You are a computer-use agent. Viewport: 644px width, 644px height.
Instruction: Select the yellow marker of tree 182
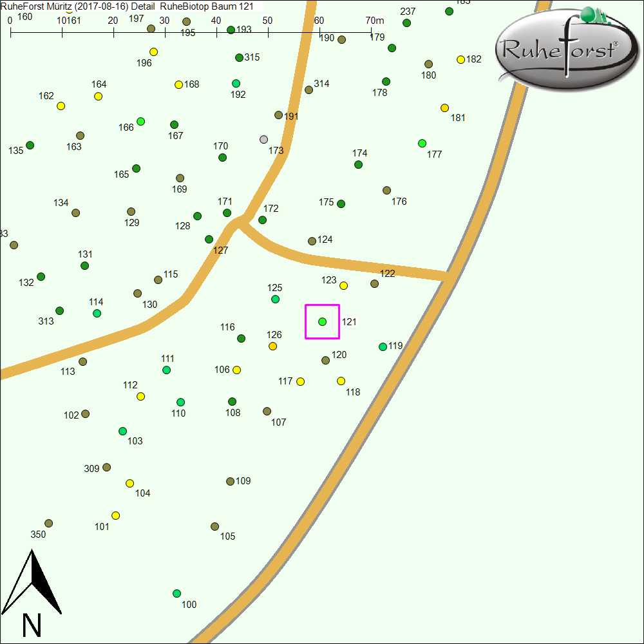(460, 59)
